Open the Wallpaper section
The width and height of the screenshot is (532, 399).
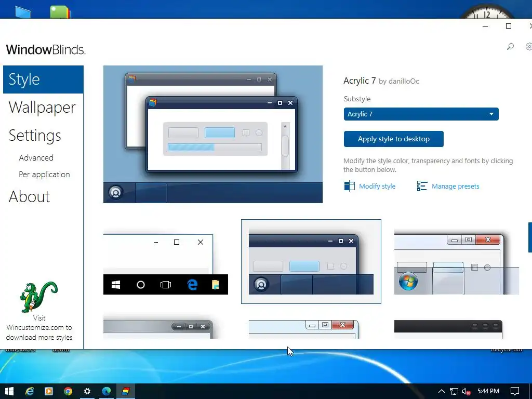42,107
